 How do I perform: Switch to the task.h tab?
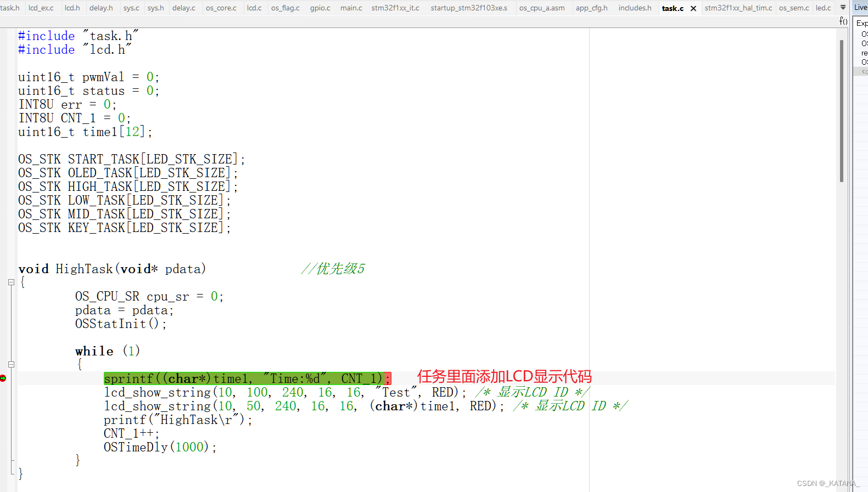tap(10, 8)
